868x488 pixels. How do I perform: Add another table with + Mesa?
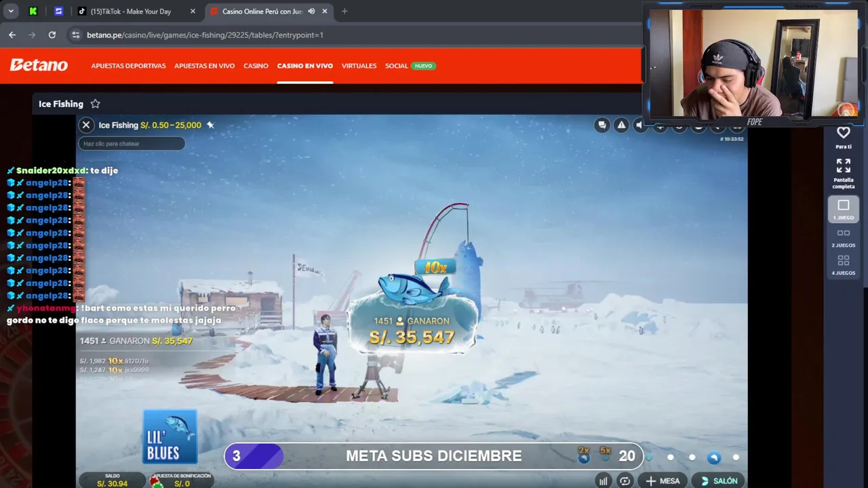663,481
